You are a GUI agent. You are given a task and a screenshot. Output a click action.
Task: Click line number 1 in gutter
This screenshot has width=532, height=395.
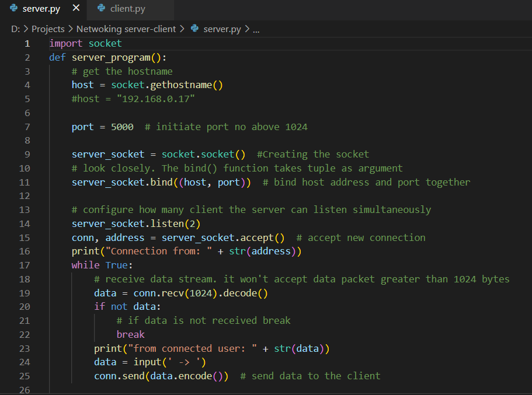coord(27,44)
